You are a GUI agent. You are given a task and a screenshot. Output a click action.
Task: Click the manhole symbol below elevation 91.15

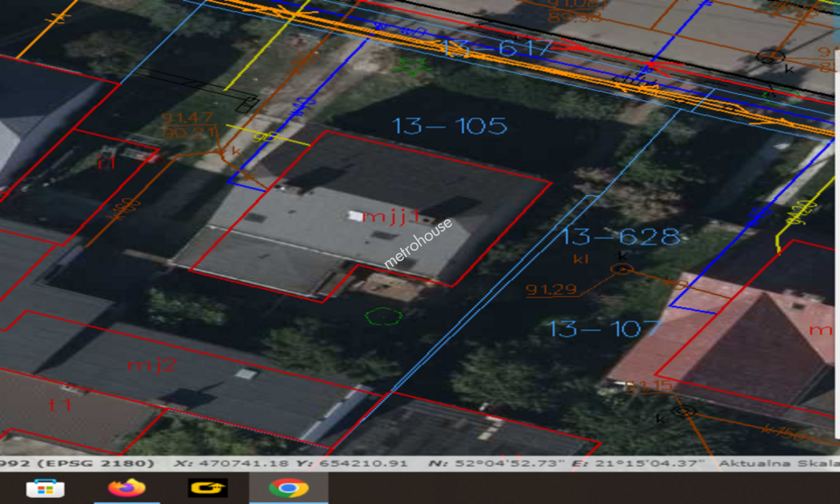pos(684,411)
